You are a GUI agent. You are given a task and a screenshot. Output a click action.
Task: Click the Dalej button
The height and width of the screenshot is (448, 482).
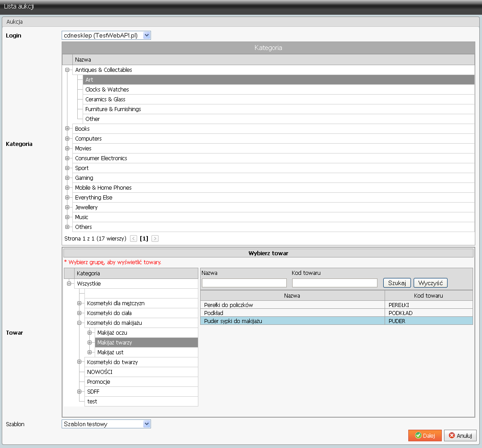[425, 436]
